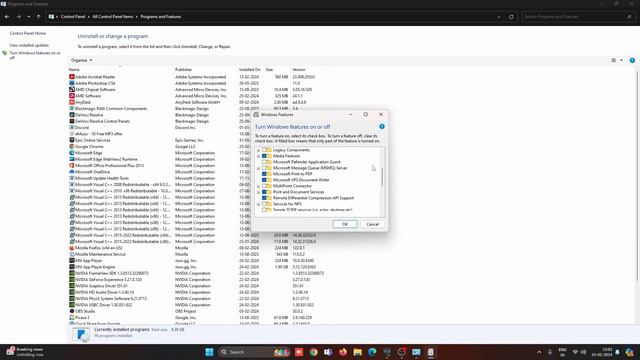This screenshot has height=360, width=640.
Task: Expand the MultiPoint Connector node
Action: (x=258, y=186)
